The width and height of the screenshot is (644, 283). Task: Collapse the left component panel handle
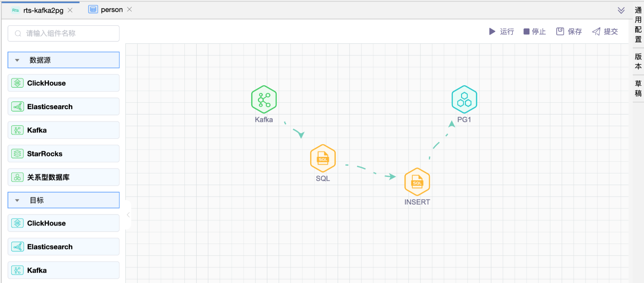tap(128, 215)
